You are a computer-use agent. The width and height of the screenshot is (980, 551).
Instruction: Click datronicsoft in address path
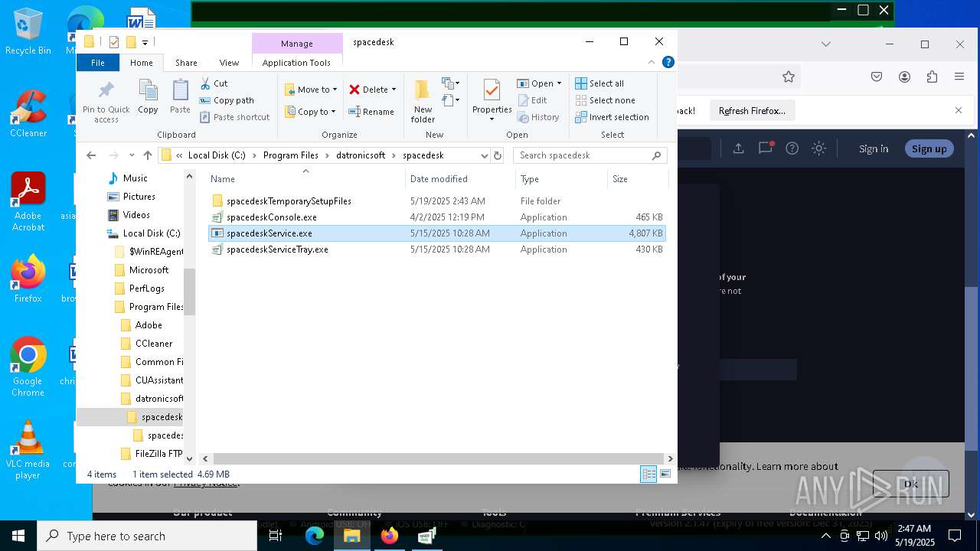coord(361,155)
